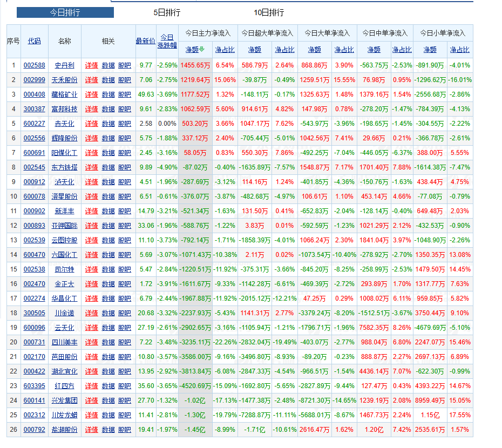Open 详情 for 史丹利
Viewport: 502px width, 448px height.
coord(92,65)
